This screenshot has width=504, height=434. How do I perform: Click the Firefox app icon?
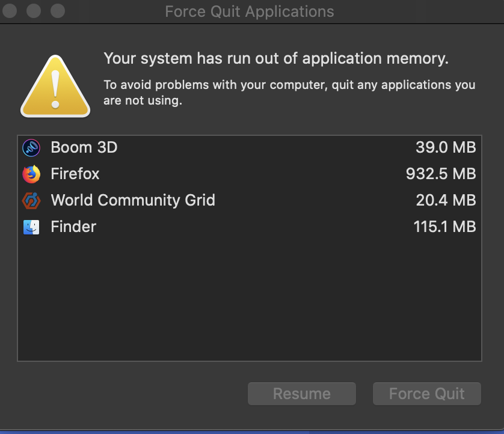point(31,174)
